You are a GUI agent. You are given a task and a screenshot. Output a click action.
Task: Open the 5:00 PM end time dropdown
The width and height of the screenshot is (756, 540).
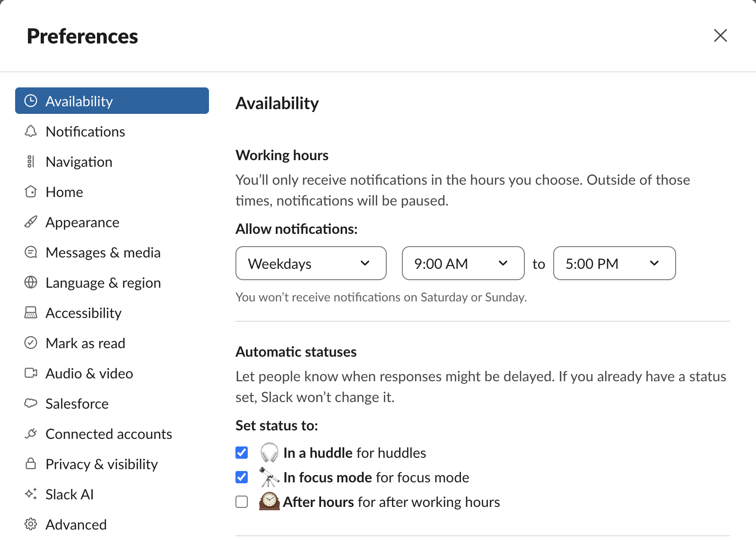(x=614, y=263)
